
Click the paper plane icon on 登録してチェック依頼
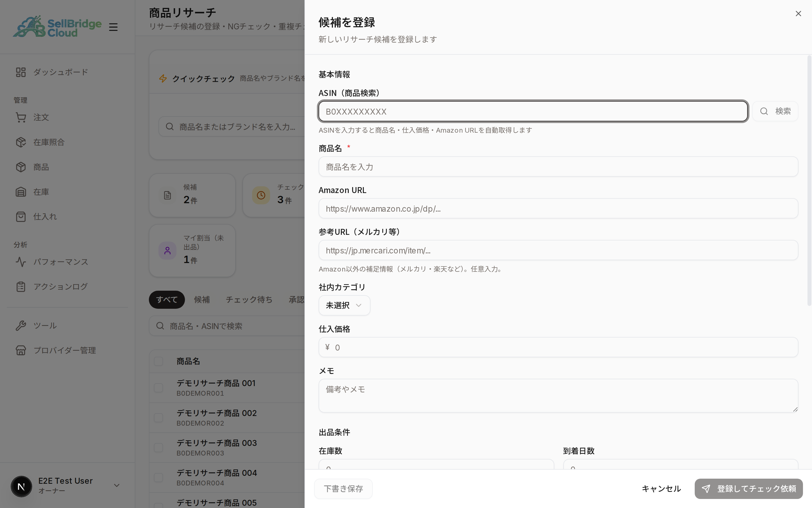point(706,489)
